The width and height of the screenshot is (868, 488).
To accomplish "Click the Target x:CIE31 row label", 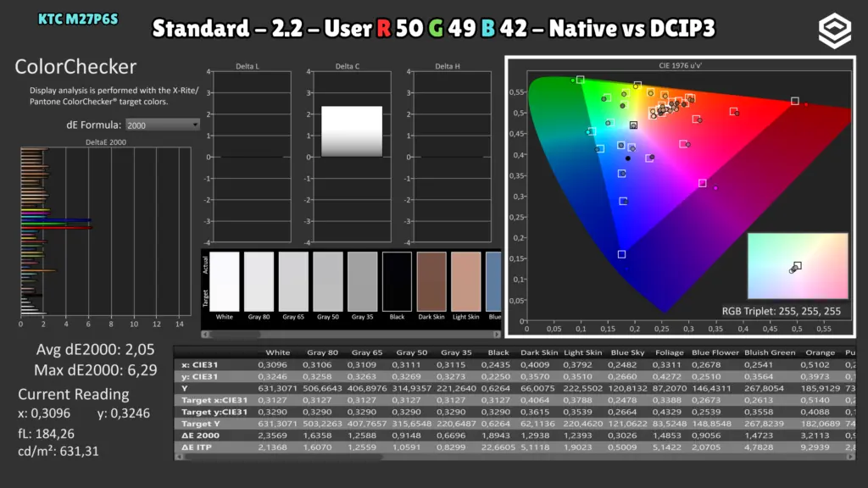I will click(x=214, y=400).
